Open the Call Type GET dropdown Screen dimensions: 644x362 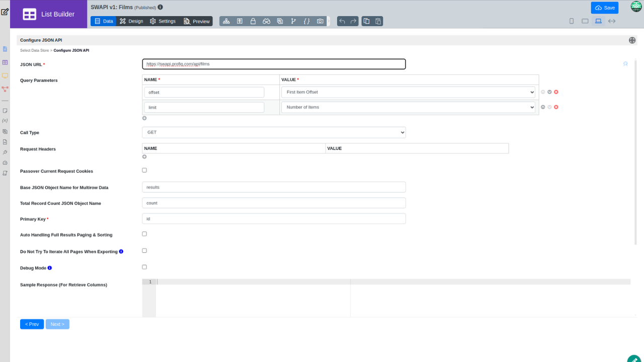(274, 132)
